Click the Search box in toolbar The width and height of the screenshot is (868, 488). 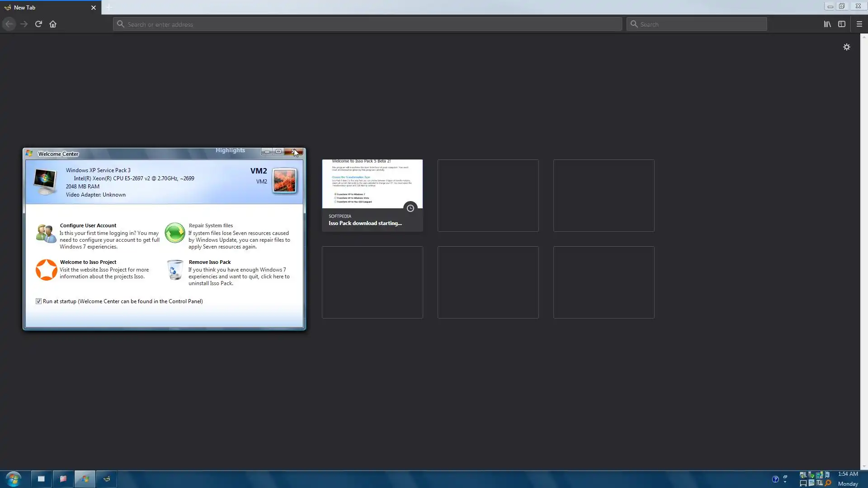pyautogui.click(x=696, y=24)
